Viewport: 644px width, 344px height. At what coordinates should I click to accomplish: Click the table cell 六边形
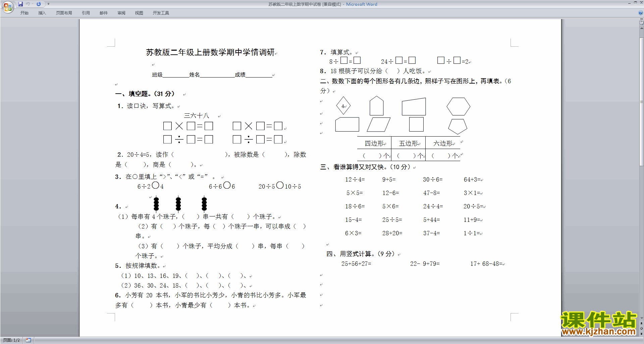pyautogui.click(x=443, y=143)
